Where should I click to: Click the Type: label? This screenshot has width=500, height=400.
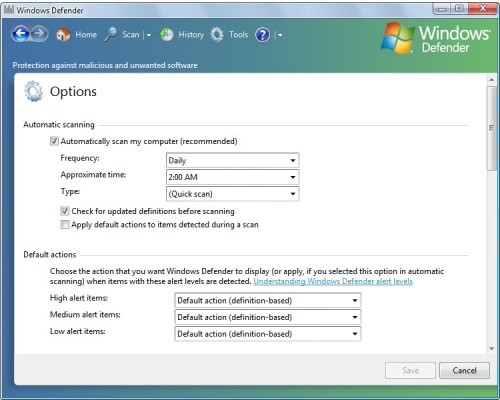point(70,191)
